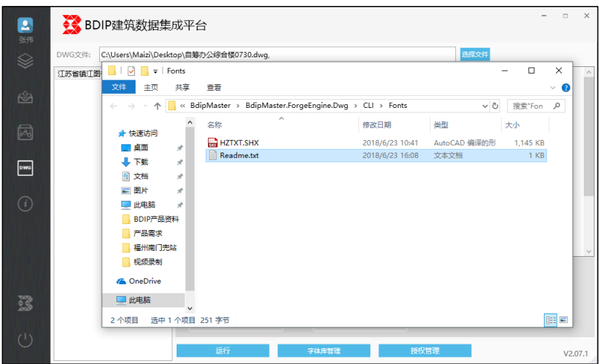This screenshot has width=599, height=364.
Task: Select highlighted 此电脑 in navigation pane
Action: [x=144, y=300]
